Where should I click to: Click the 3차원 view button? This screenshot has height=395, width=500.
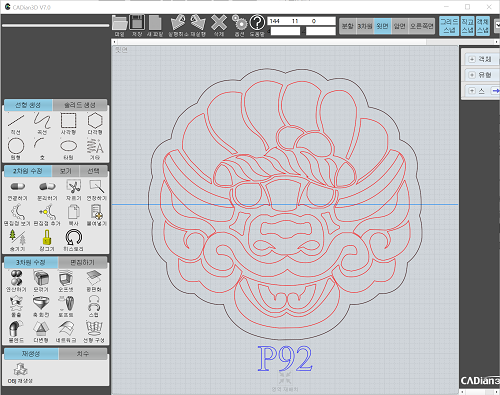(x=365, y=26)
